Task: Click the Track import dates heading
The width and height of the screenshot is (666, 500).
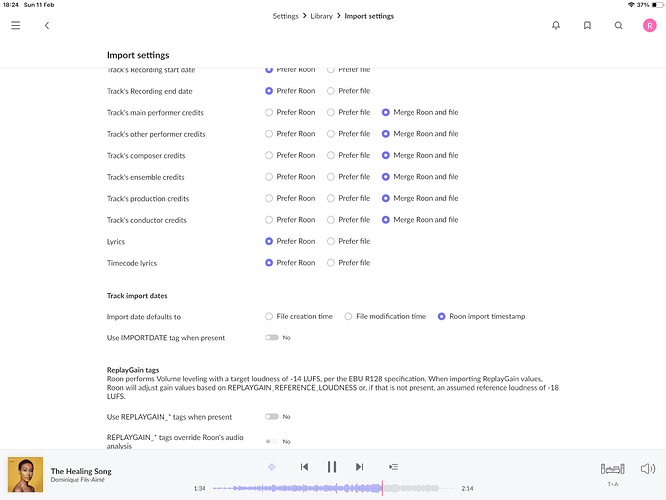Action: point(137,296)
